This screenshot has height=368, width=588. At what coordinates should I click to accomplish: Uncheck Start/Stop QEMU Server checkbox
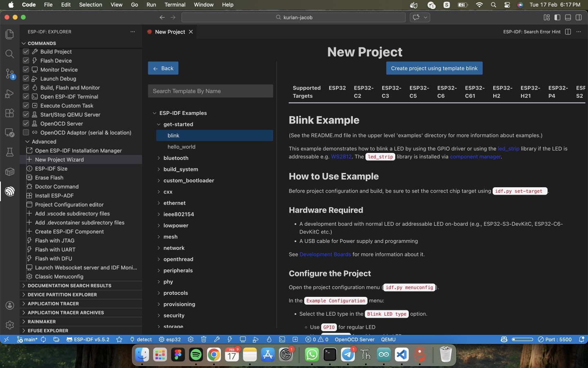26,114
